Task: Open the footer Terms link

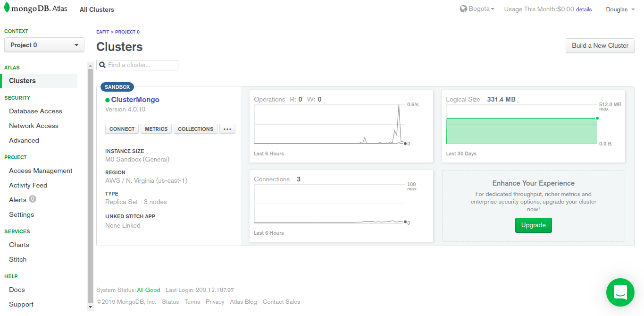Action: tap(192, 302)
